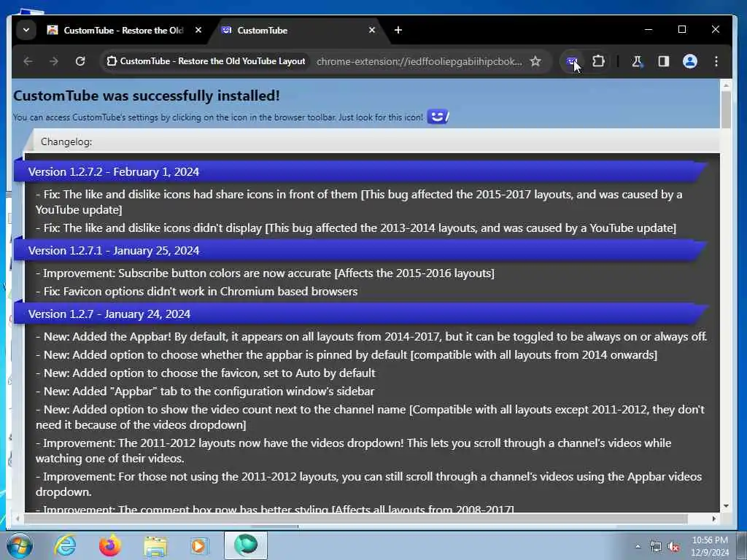The width and height of the screenshot is (747, 560).
Task: Open the Extensions puzzle-piece menu
Action: click(x=598, y=61)
